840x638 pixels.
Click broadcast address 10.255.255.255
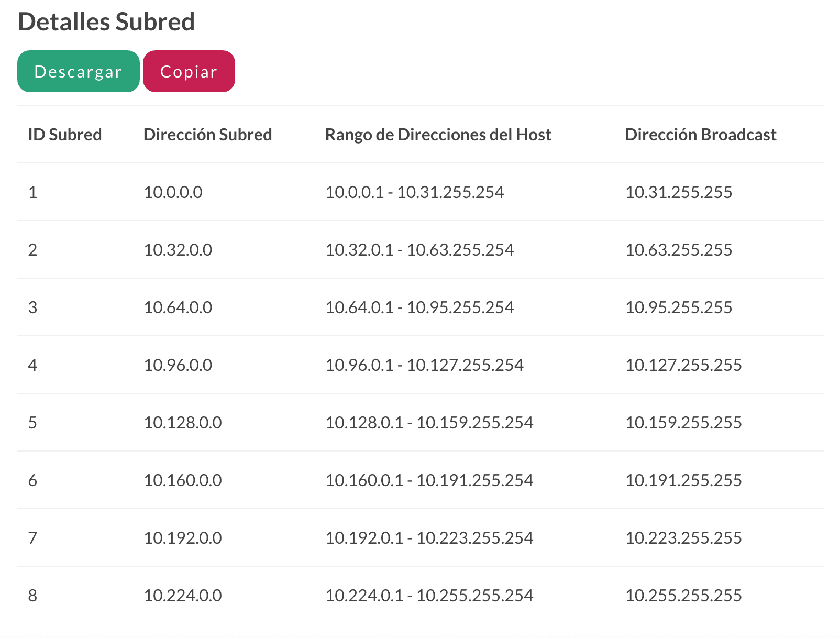pyautogui.click(x=683, y=596)
